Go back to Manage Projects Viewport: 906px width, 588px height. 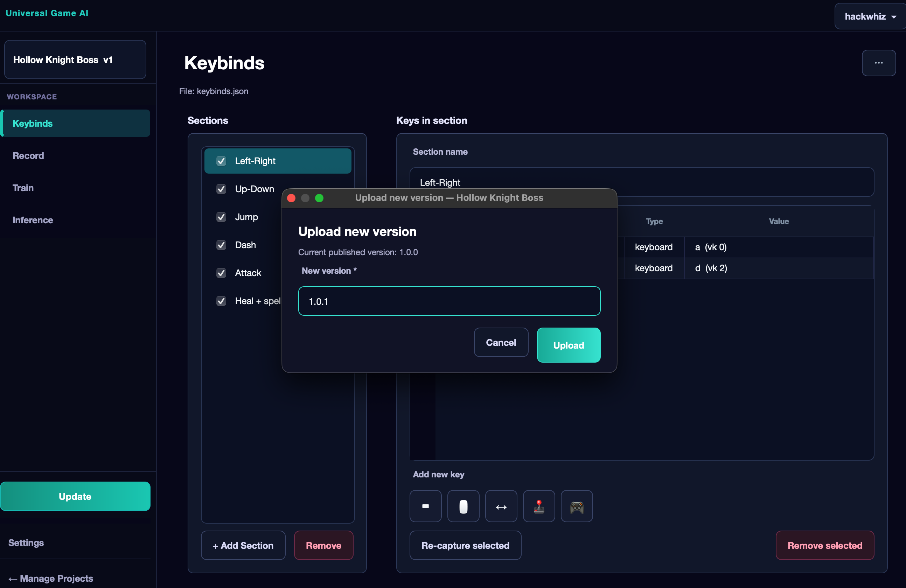(x=51, y=579)
